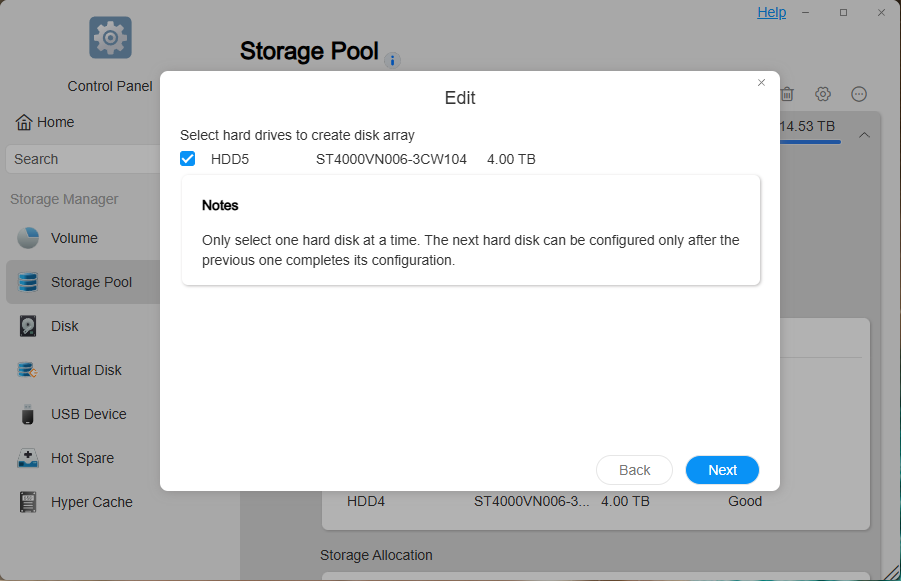Open Hot Spare section
The image size is (901, 581).
83,458
